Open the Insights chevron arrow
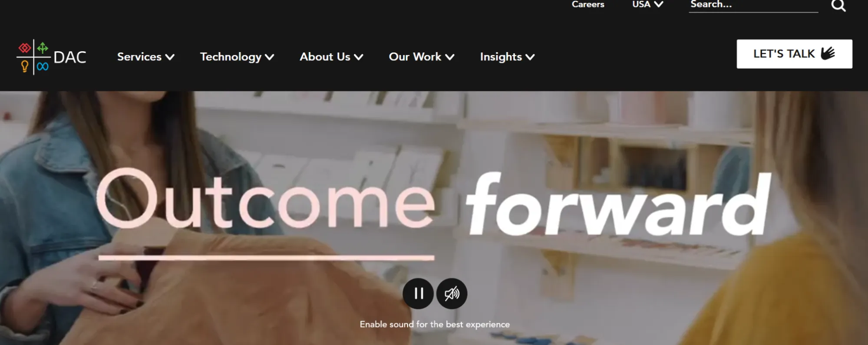This screenshot has width=868, height=345. (x=530, y=57)
